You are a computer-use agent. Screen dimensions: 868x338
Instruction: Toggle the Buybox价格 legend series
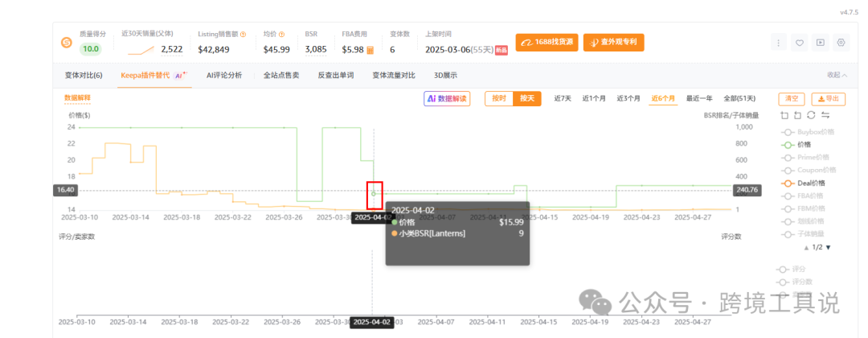(807, 132)
